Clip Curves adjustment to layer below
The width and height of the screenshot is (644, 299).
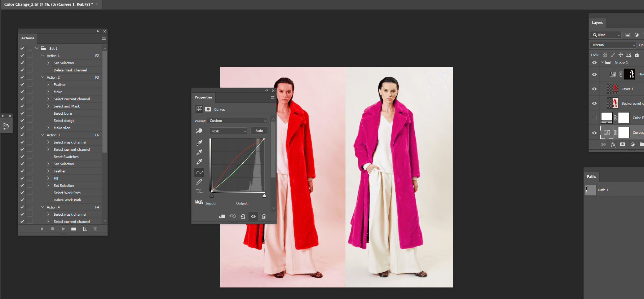click(222, 216)
